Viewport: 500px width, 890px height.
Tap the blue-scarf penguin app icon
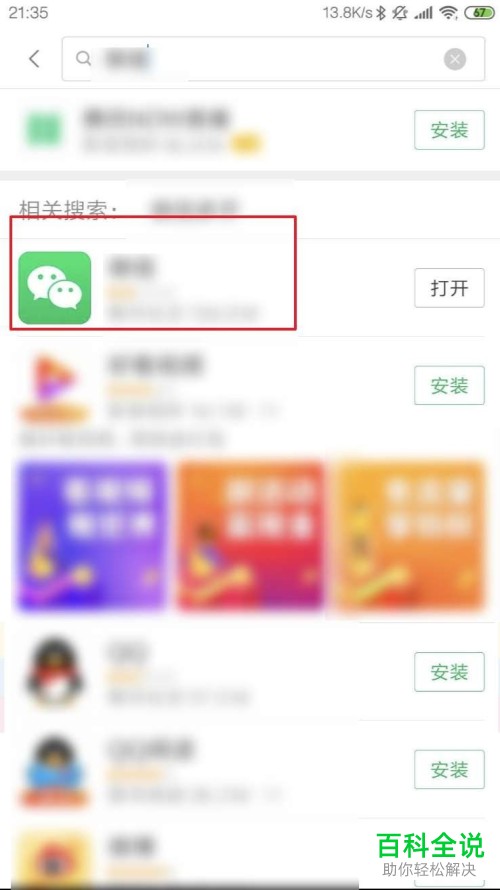(54, 772)
